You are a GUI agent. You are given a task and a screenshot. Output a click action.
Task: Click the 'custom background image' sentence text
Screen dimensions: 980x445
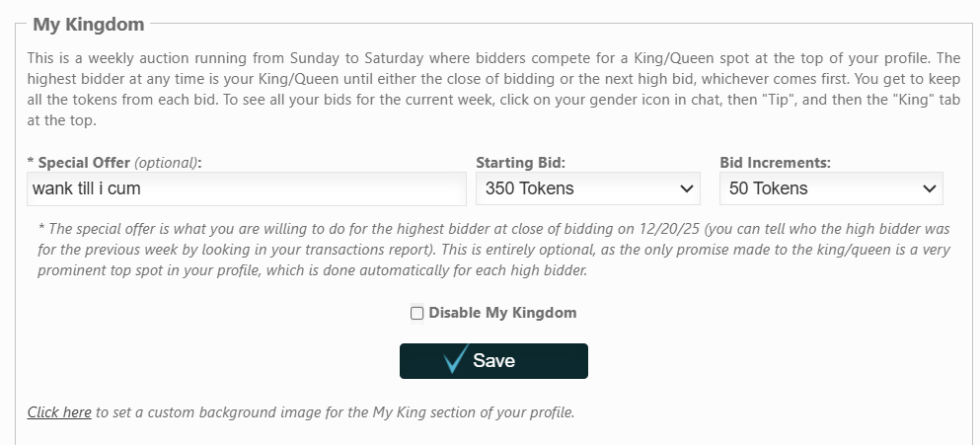336,412
